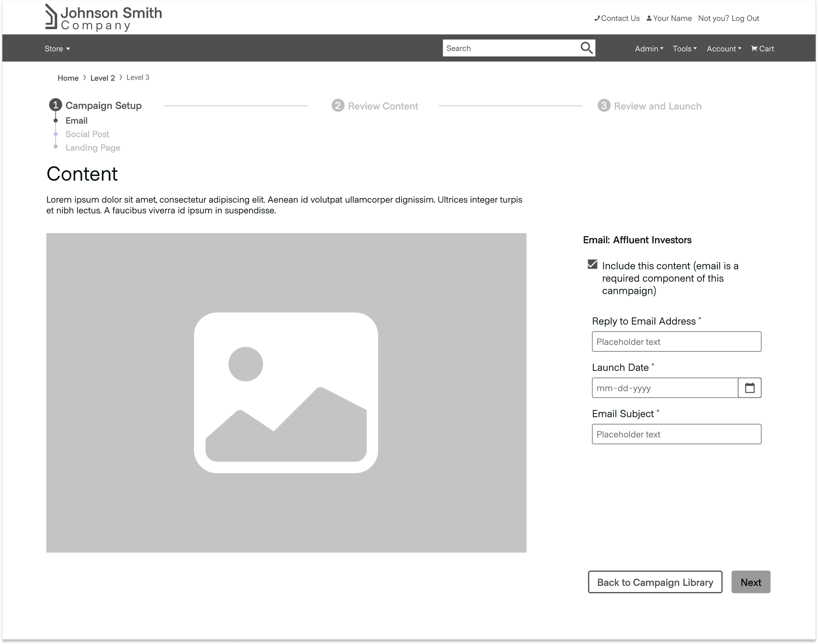Uncheck the Include this content checkbox

(592, 264)
